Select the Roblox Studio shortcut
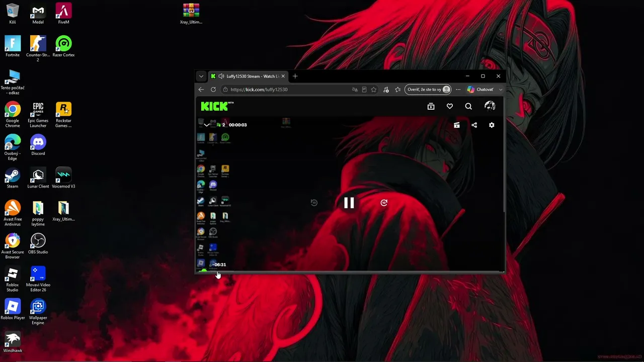This screenshot has height=362, width=644. click(13, 279)
